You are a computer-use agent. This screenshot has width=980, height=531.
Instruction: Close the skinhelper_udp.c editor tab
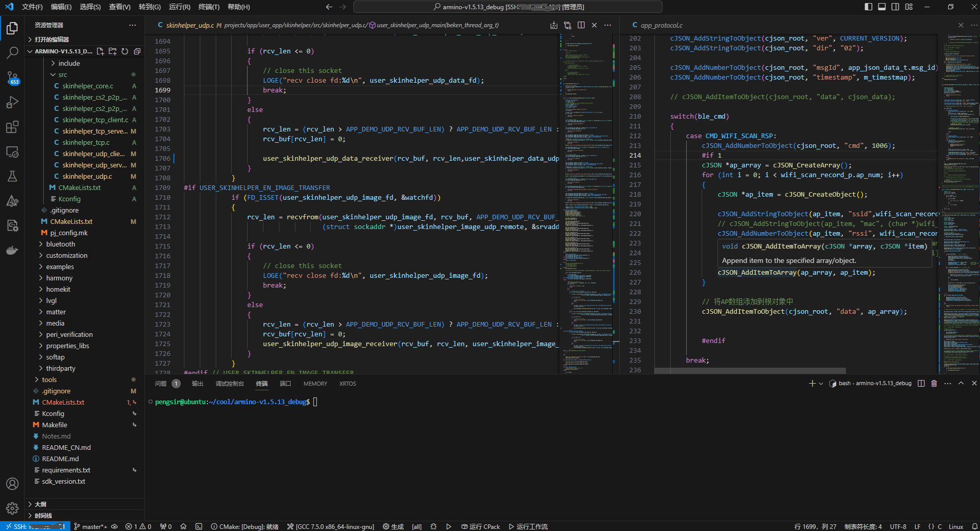click(x=594, y=25)
